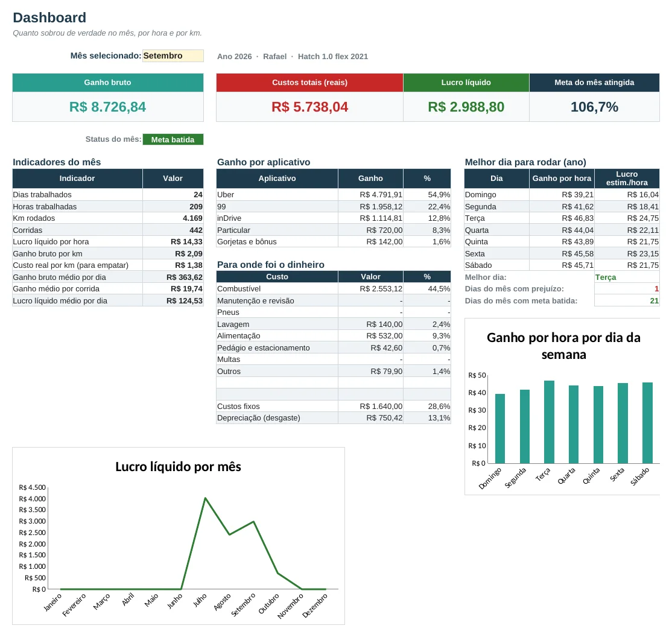Click the Lucro estim./hora column header

tap(627, 179)
